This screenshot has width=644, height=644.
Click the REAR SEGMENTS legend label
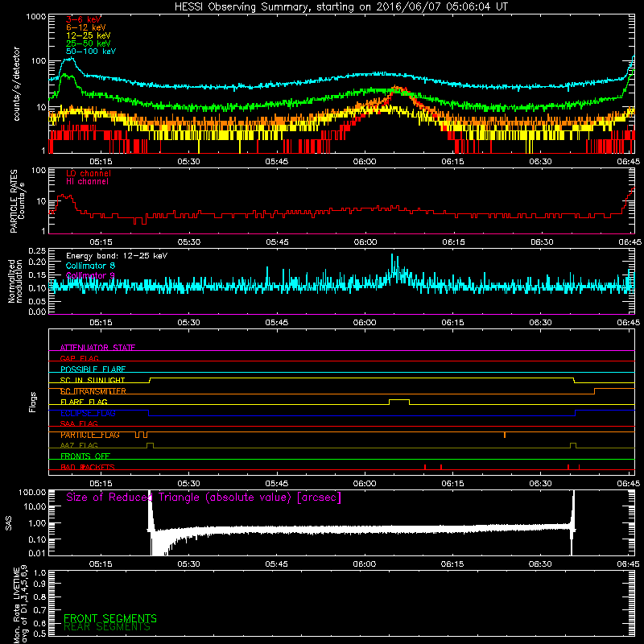(107, 627)
